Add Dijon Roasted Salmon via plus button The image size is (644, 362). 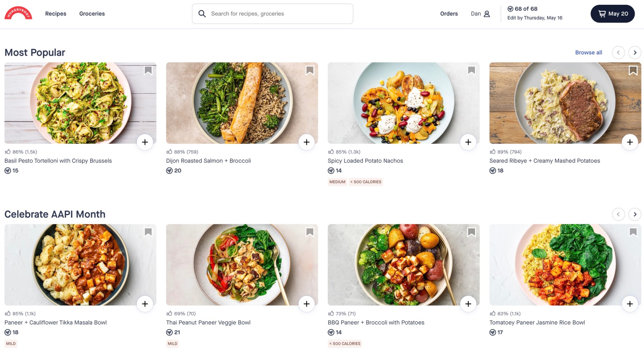pos(307,142)
